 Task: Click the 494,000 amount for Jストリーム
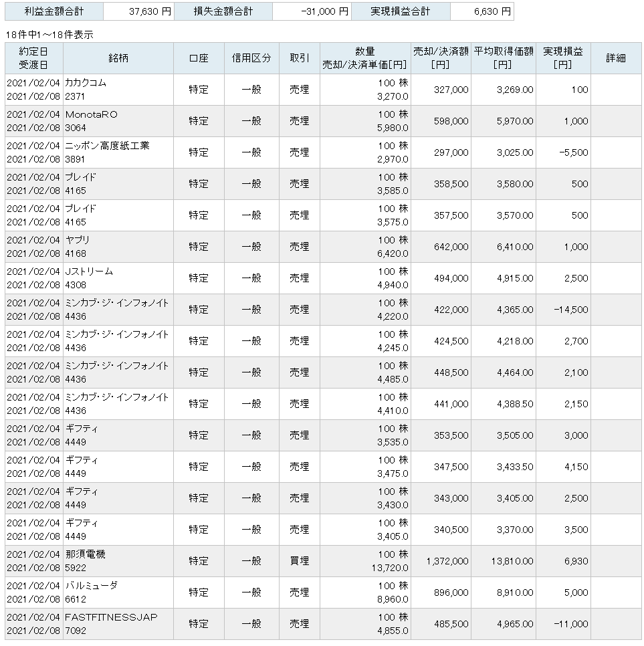(451, 278)
